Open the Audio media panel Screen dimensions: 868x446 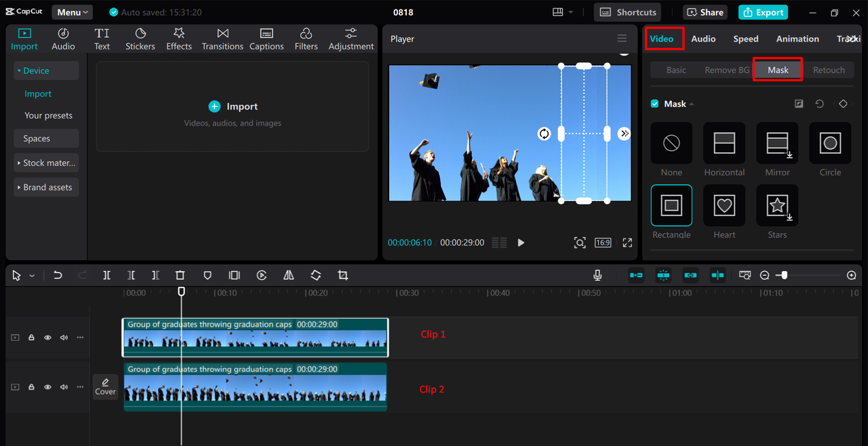pyautogui.click(x=63, y=39)
